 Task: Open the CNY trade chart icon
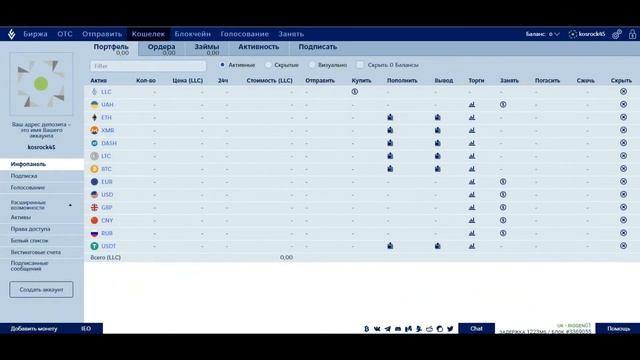(472, 220)
